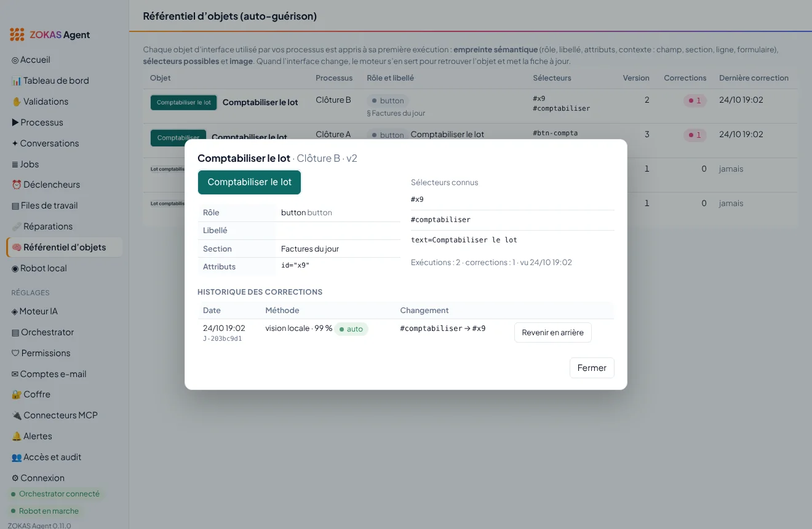Screen dimensions: 812x529
Task: Click the Clôture B process cell in the table
Action: point(333,100)
